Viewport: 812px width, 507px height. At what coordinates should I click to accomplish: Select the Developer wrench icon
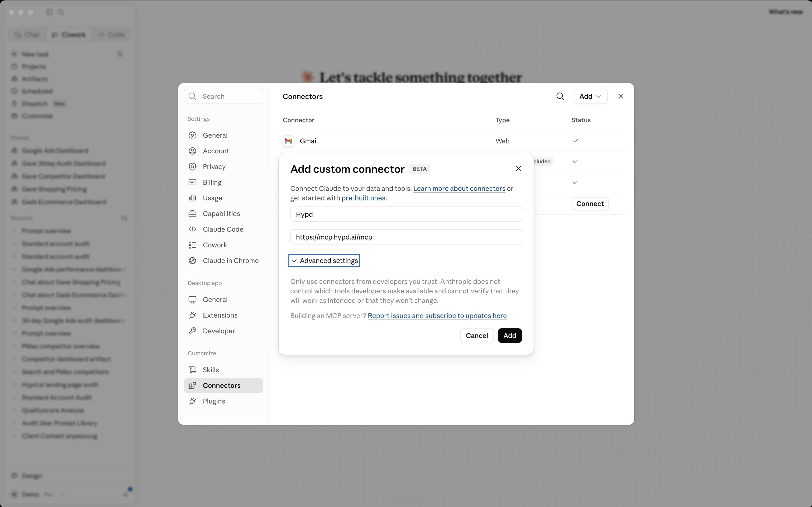[192, 331]
